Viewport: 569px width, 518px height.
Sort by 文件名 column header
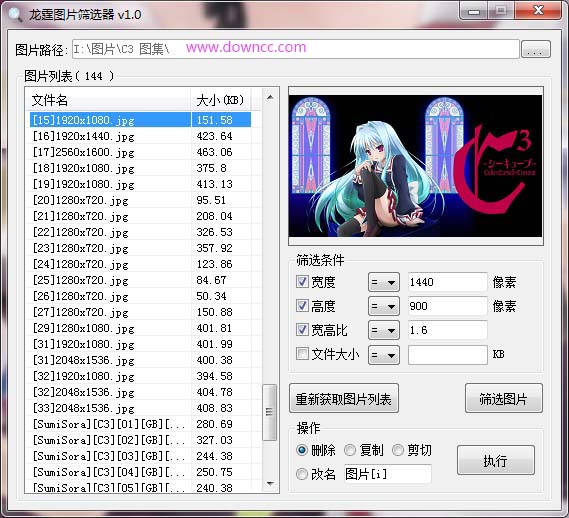click(109, 100)
